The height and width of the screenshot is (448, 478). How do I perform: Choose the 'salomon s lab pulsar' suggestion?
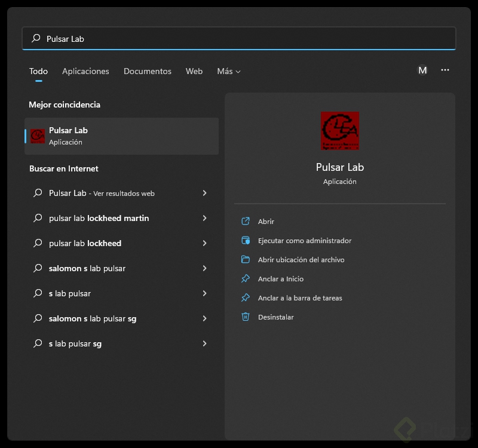87,268
